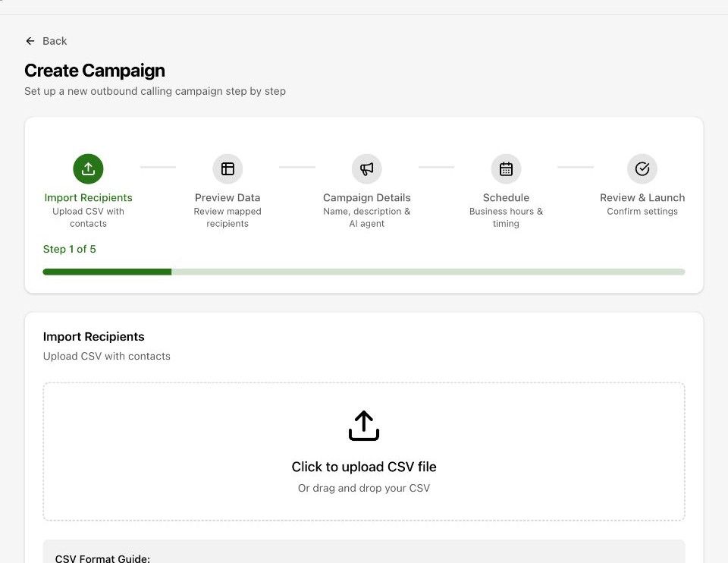Image resolution: width=728 pixels, height=563 pixels.
Task: Click the Back arrow icon
Action: (x=30, y=41)
